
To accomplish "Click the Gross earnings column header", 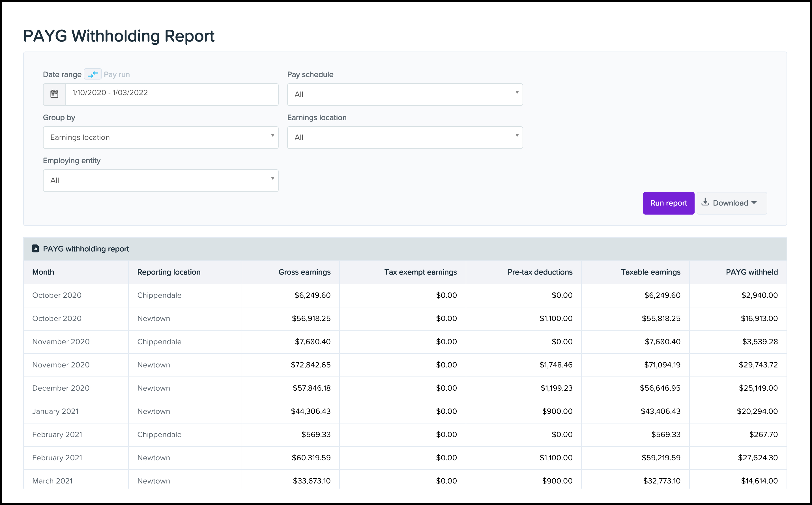I will tap(304, 272).
